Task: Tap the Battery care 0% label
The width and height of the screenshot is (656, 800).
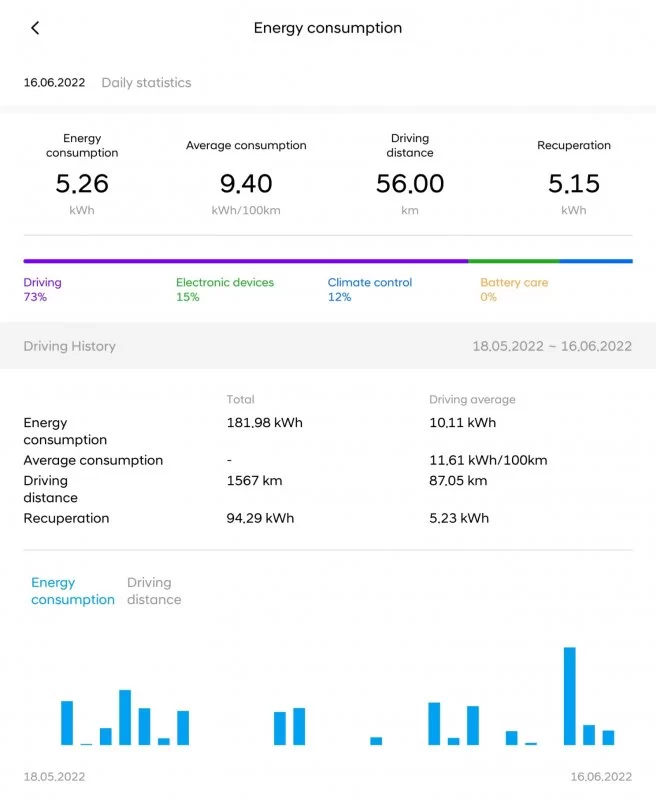Action: [x=514, y=290]
